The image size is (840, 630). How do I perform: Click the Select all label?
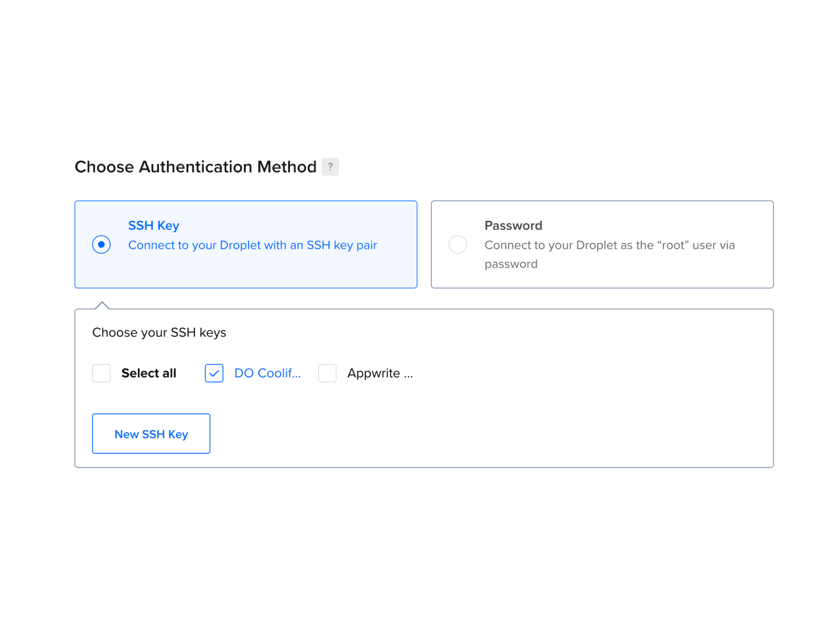click(149, 373)
